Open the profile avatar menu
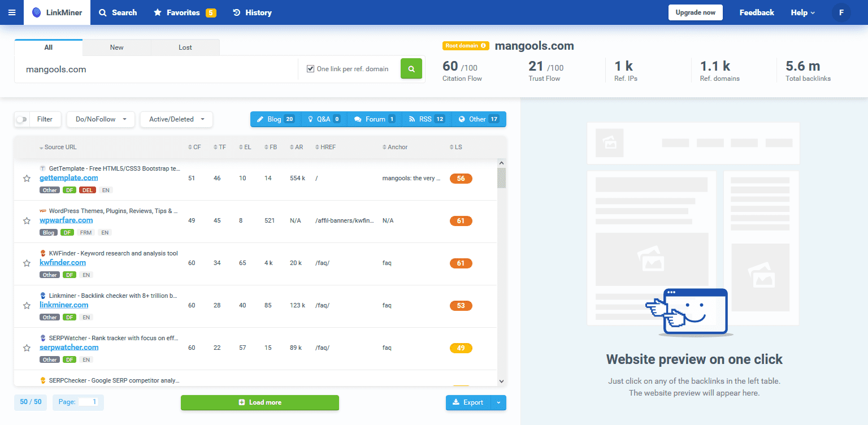 coord(841,12)
